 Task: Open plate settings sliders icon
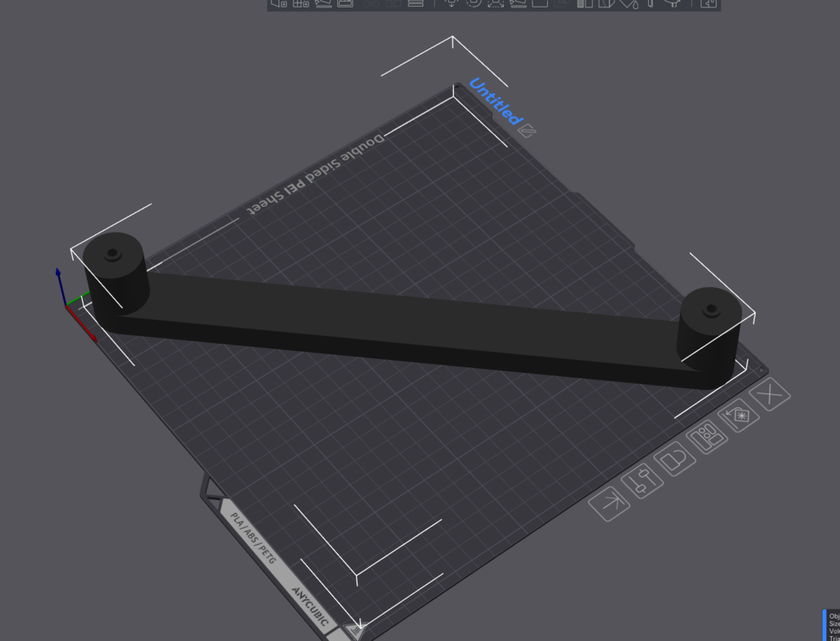coord(642,481)
